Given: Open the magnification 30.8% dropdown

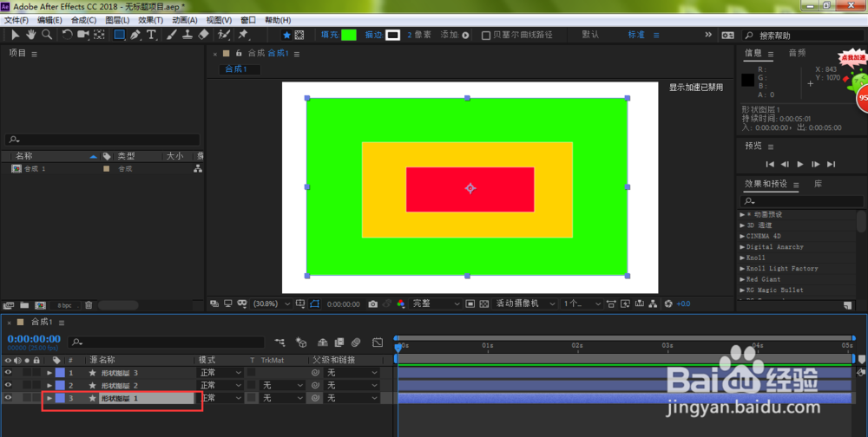Looking at the screenshot, I should (271, 303).
